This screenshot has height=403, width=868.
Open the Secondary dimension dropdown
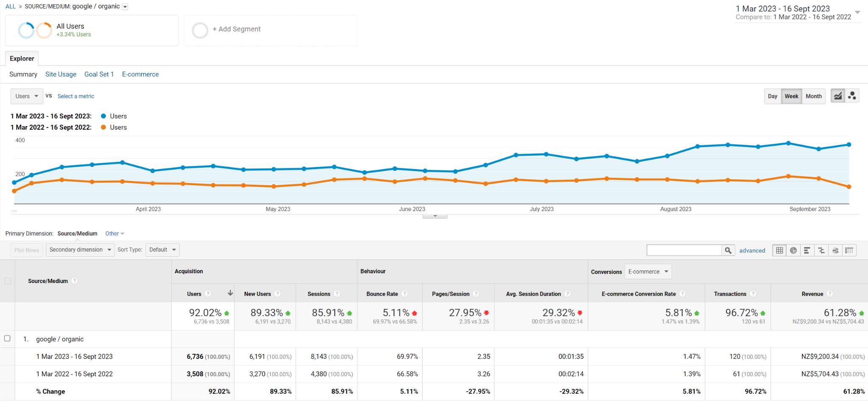click(x=80, y=250)
